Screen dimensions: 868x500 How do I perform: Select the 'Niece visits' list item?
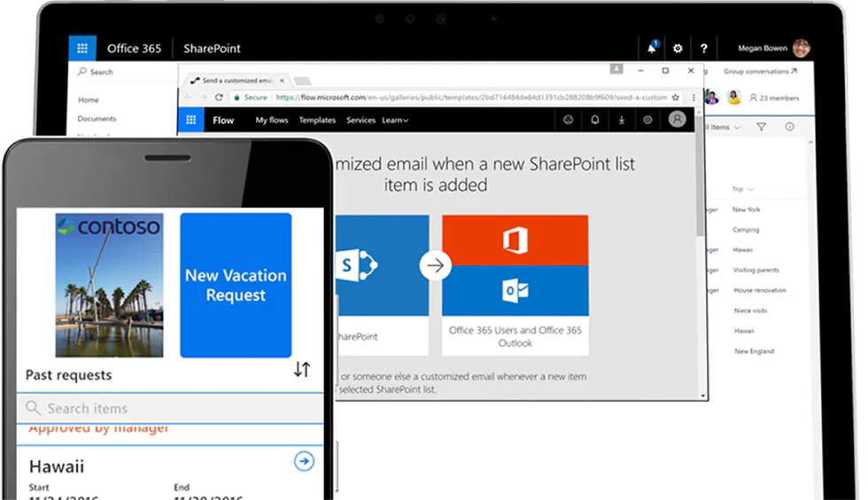(x=751, y=311)
